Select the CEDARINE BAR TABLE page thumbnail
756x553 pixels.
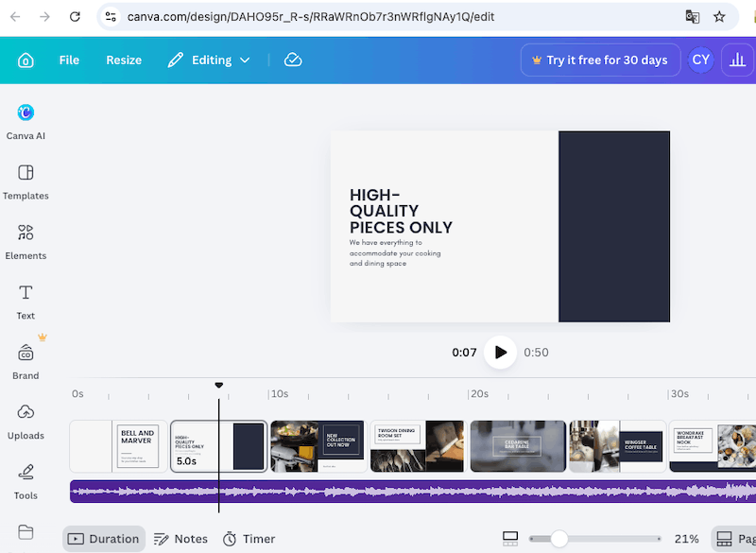518,446
